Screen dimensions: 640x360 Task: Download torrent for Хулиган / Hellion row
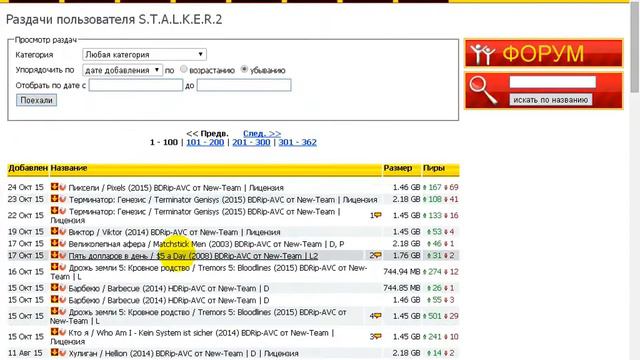(54, 352)
